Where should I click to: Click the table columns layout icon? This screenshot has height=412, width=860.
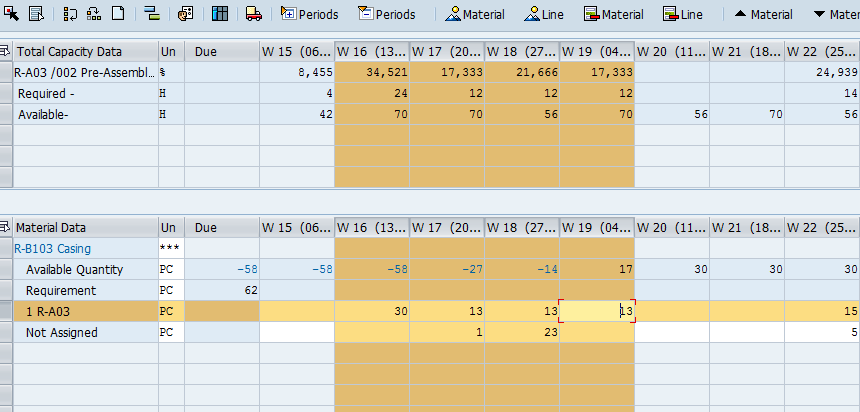[x=219, y=14]
